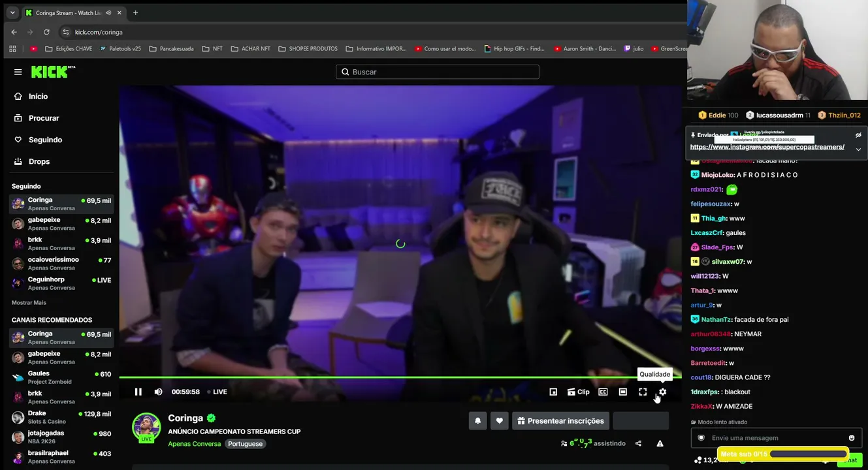This screenshot has height=470, width=868.
Task: Click Eddie in the chat leaderboard
Action: (718, 116)
